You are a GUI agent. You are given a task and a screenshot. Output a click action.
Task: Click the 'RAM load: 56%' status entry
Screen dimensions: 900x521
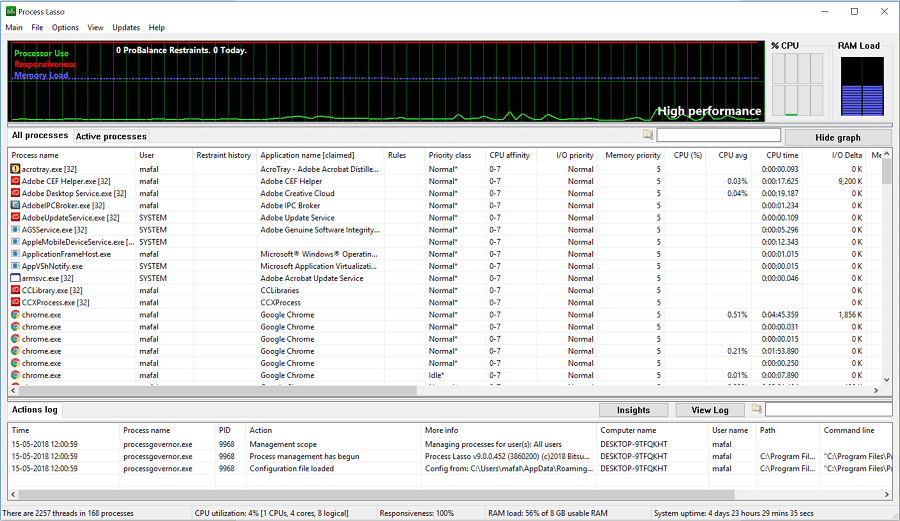pos(548,513)
